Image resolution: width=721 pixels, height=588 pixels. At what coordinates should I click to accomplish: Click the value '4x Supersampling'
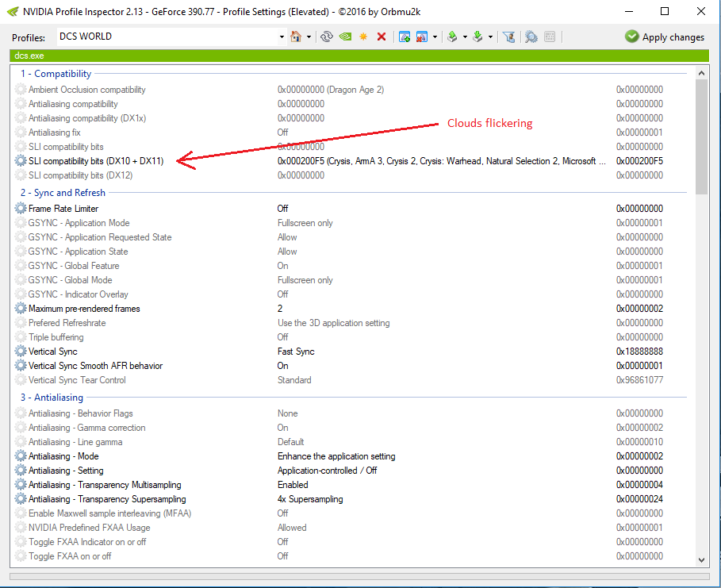coord(310,499)
